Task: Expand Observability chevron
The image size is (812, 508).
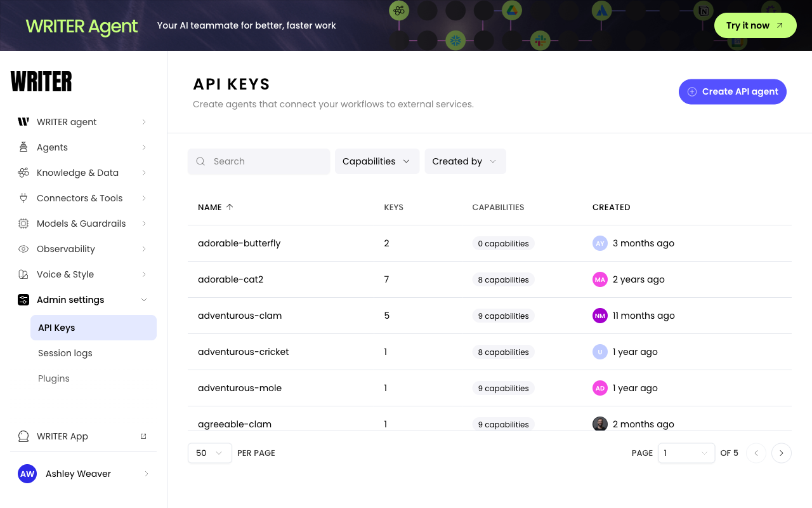Action: click(x=144, y=249)
